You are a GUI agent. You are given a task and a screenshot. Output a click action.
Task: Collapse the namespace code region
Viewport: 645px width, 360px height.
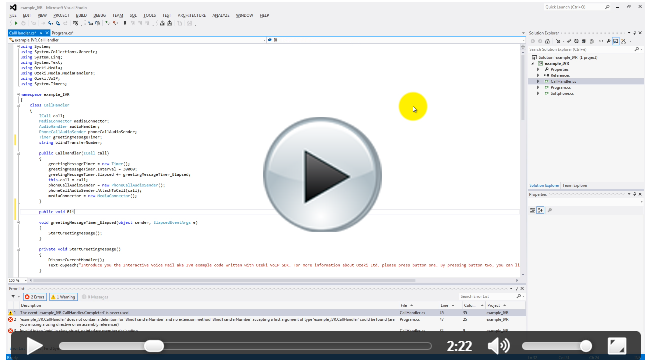[x=19, y=95]
